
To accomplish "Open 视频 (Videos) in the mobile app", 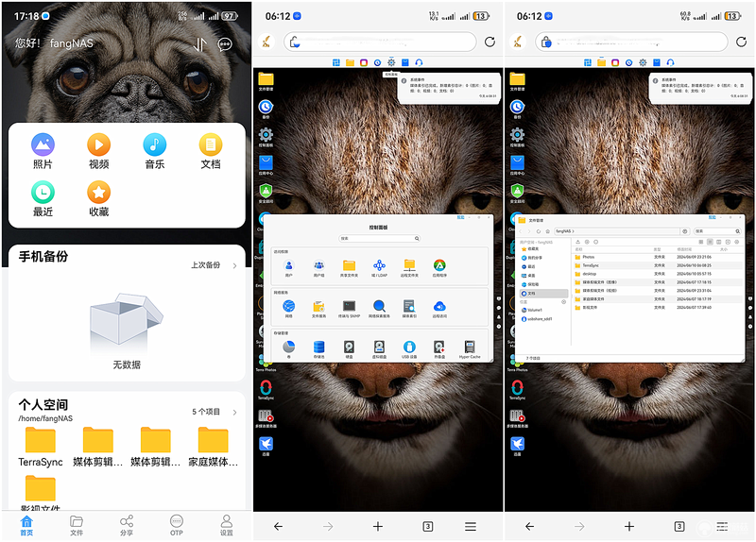I will (x=98, y=151).
